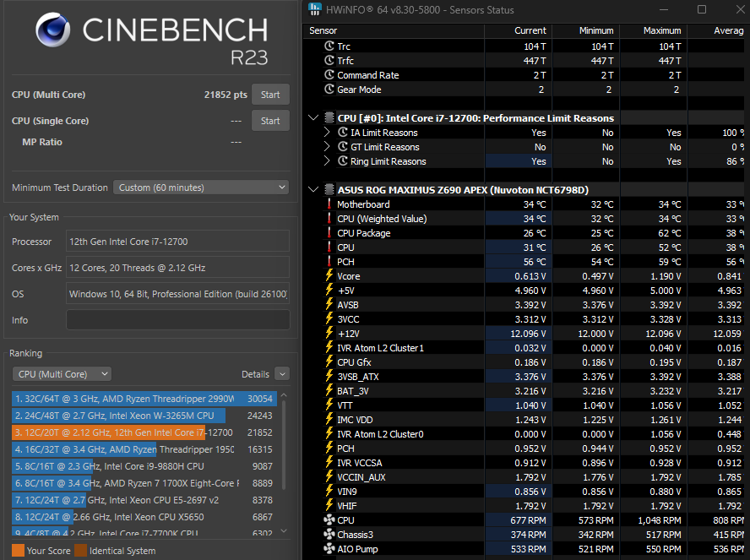Click the clock icon beside Trfc
The height and width of the screenshot is (560, 750).
click(x=329, y=60)
